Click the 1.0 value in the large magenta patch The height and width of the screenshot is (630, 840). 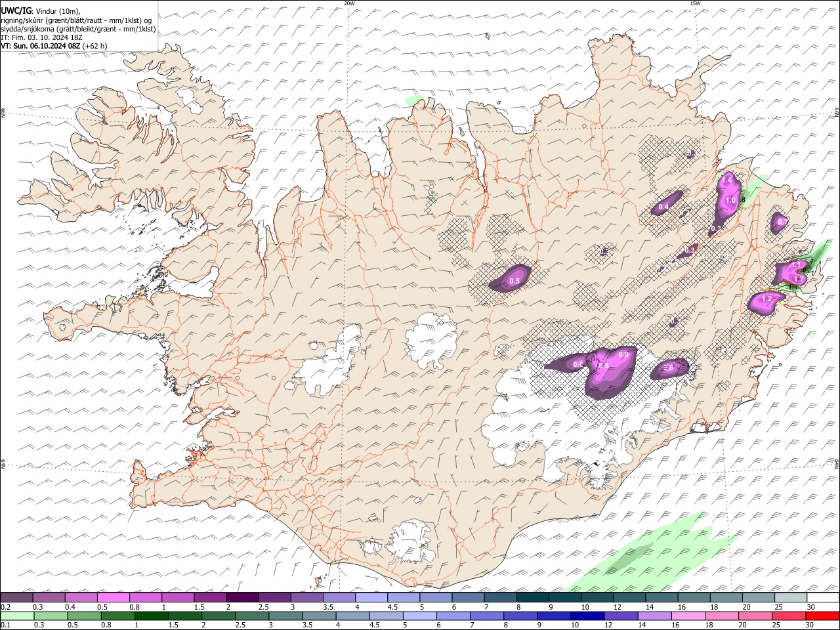tap(730, 200)
